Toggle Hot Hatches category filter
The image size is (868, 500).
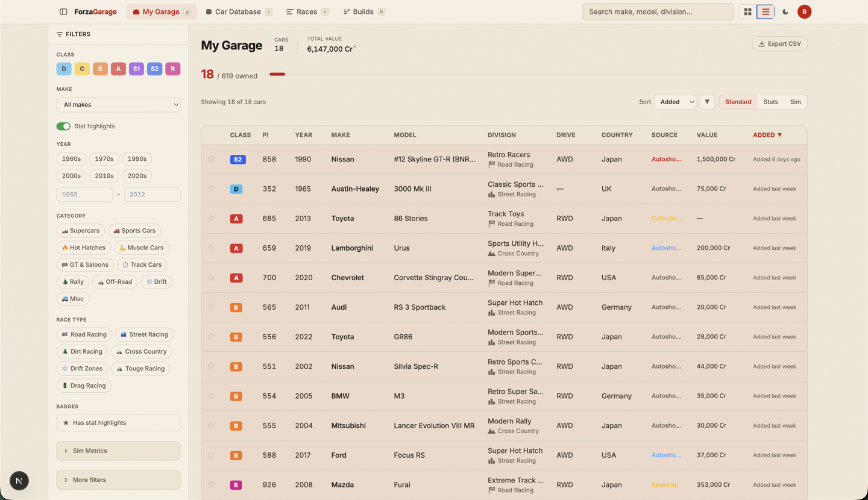(x=84, y=248)
